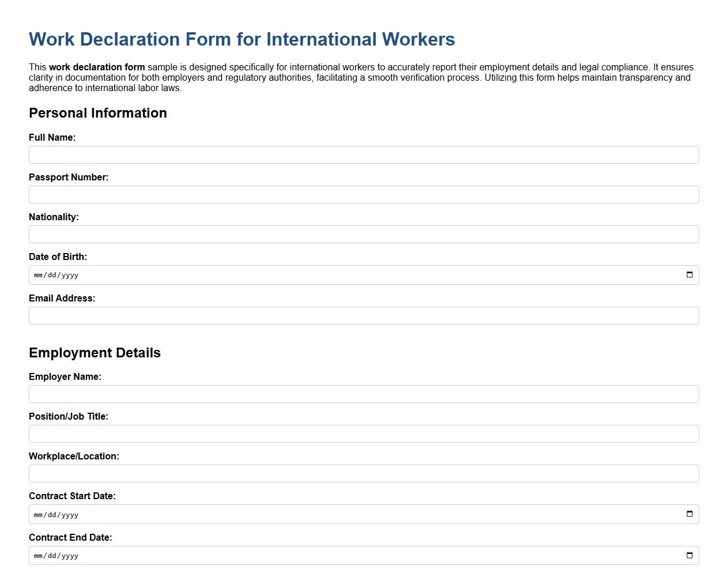Select the Email Address input field

pyautogui.click(x=363, y=315)
